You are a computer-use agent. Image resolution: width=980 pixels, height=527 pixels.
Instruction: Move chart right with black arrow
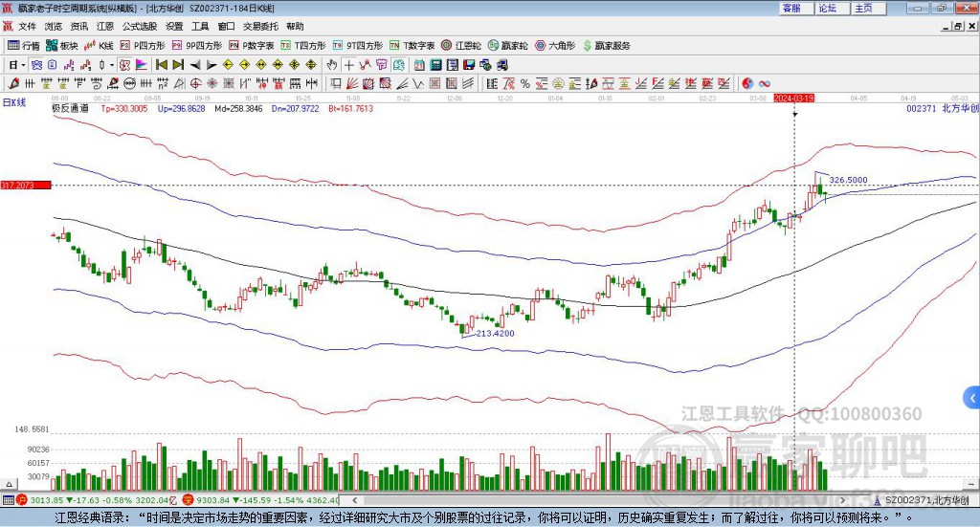(x=212, y=65)
